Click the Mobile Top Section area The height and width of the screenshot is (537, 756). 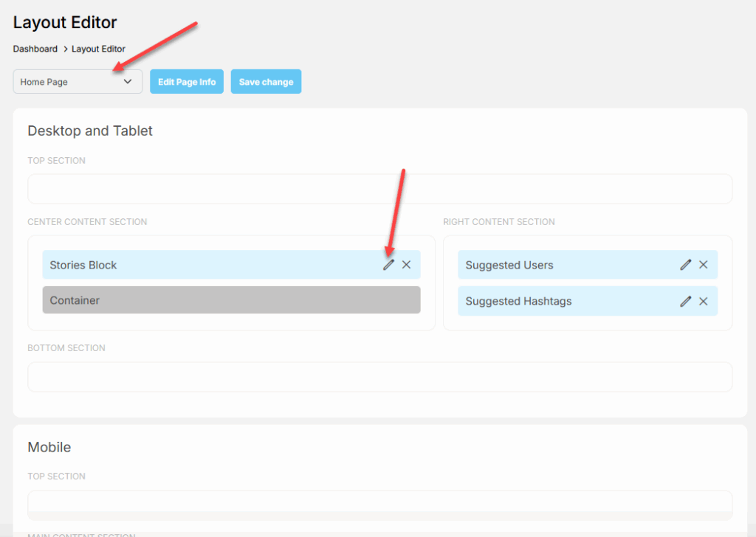[x=379, y=502]
